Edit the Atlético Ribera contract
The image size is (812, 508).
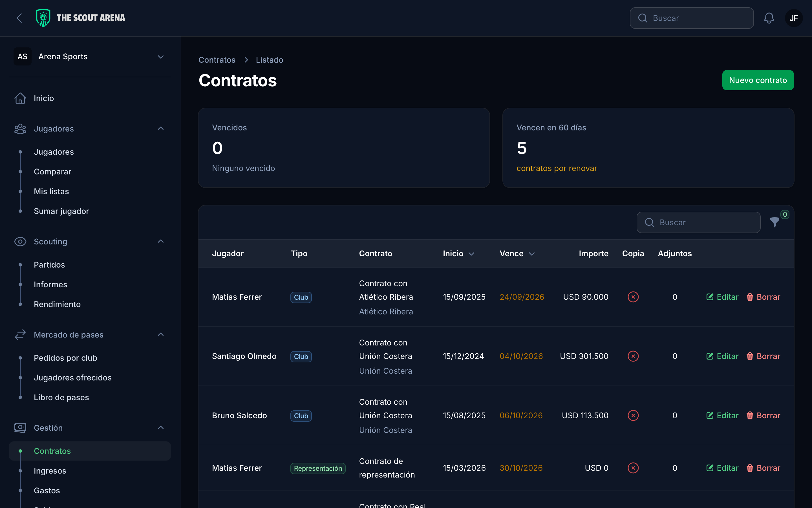[x=722, y=297]
